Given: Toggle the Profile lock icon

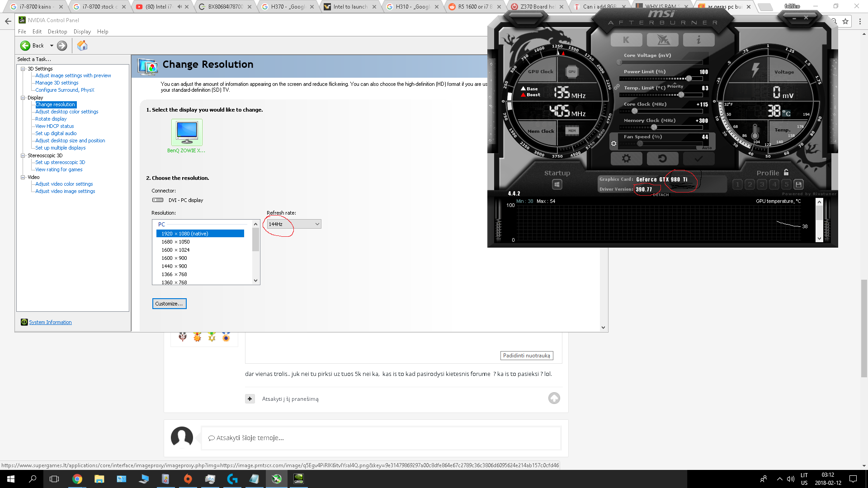Looking at the screenshot, I should [786, 172].
